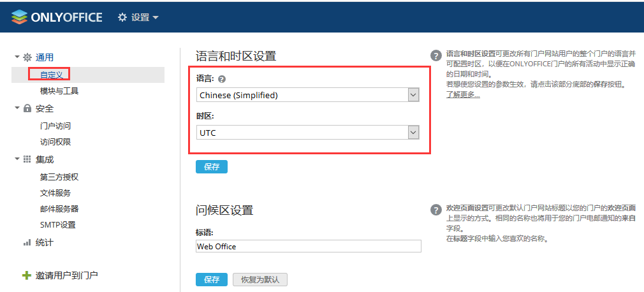Click the help icon next to 欢迎页面设置 description

(x=436, y=210)
